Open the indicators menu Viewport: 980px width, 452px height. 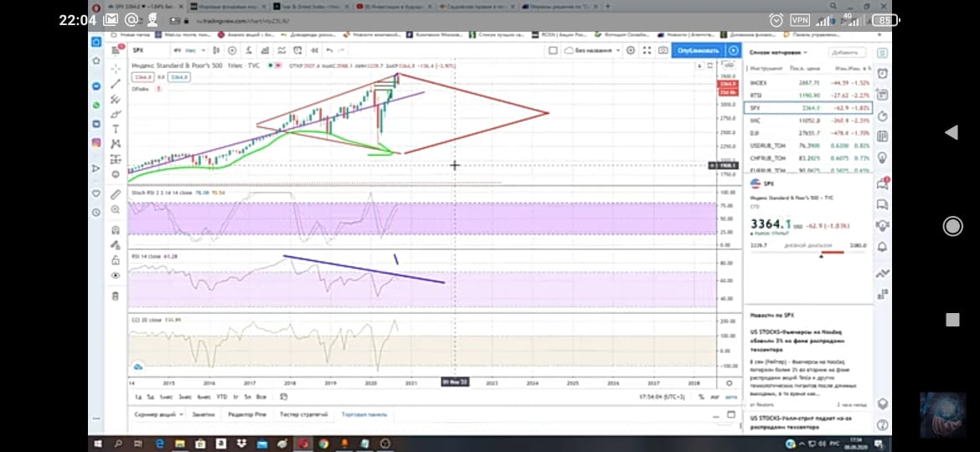(x=248, y=50)
